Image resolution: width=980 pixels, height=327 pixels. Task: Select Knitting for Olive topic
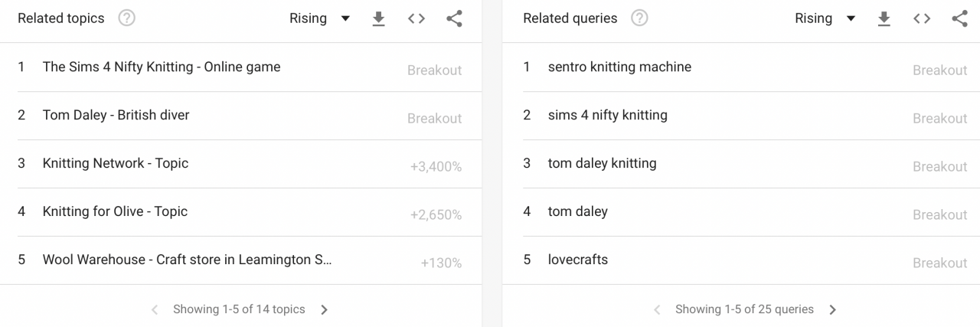(x=115, y=212)
